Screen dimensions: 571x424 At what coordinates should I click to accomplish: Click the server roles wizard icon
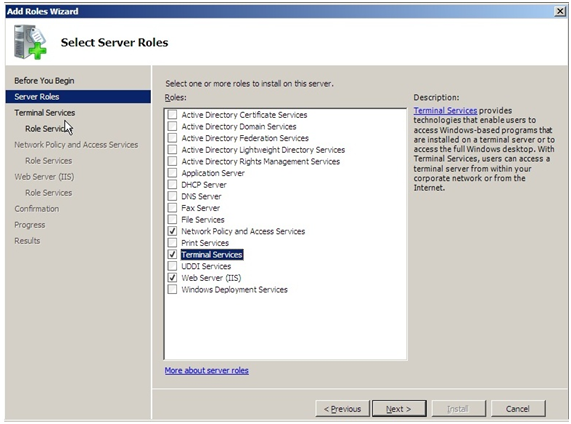coord(31,42)
